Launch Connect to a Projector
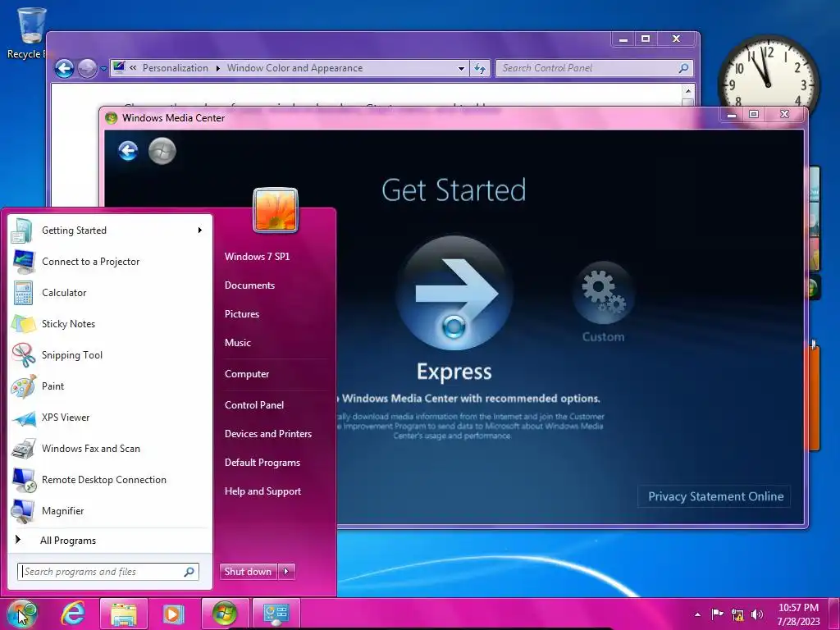This screenshot has width=840, height=630. 110,262
